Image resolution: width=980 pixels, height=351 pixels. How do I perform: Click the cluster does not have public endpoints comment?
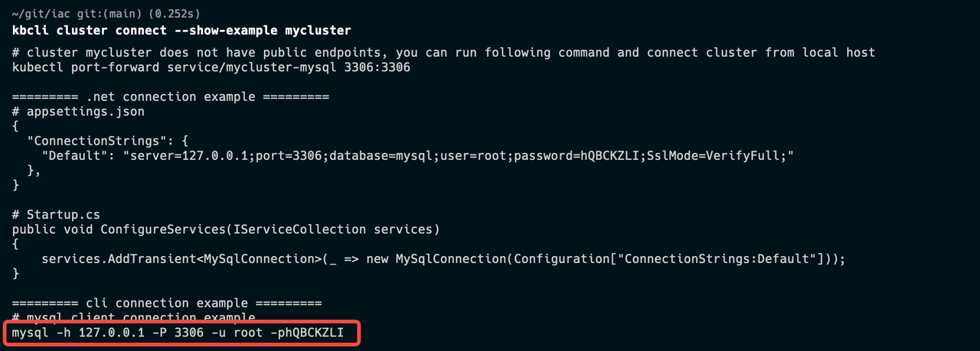pyautogui.click(x=443, y=53)
